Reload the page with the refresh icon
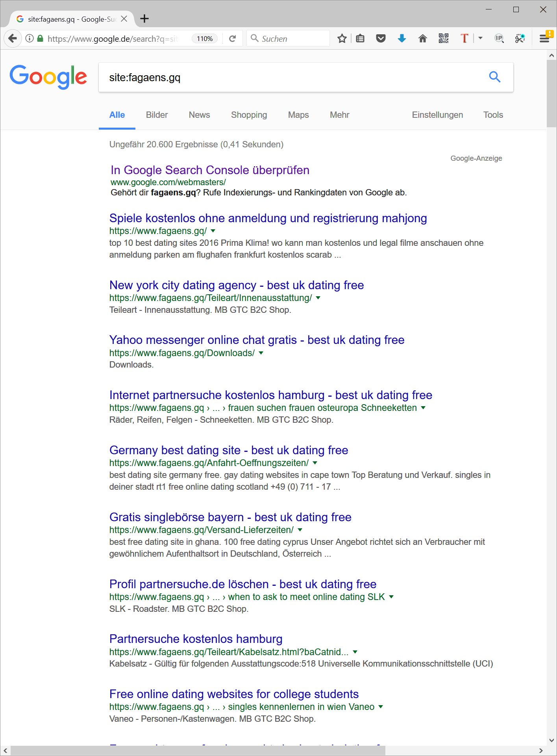The height and width of the screenshot is (756, 557). [x=233, y=38]
